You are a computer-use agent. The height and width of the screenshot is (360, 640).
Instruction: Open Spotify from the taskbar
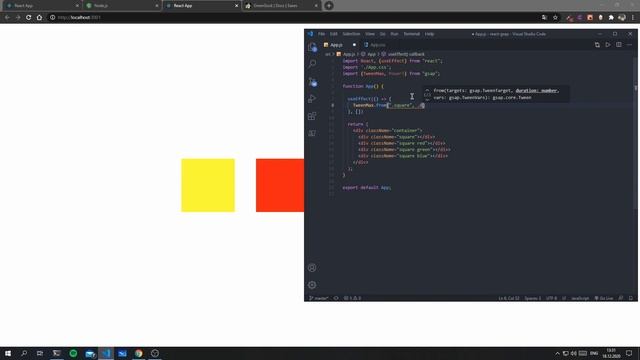(73, 353)
